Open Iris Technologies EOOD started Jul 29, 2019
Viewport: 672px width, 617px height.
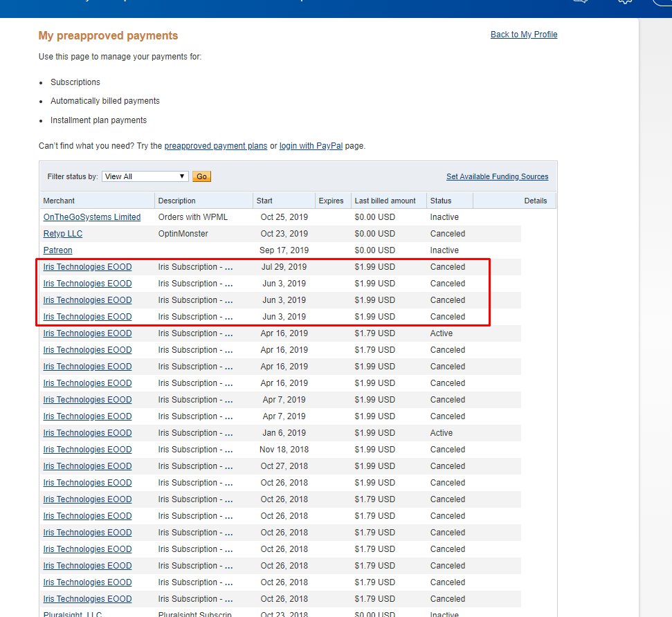[x=87, y=267]
